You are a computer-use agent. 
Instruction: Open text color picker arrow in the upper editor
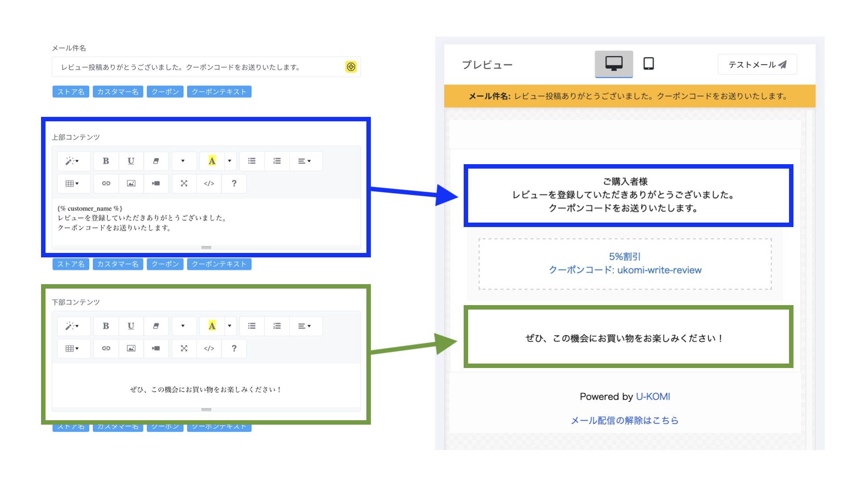tap(229, 161)
